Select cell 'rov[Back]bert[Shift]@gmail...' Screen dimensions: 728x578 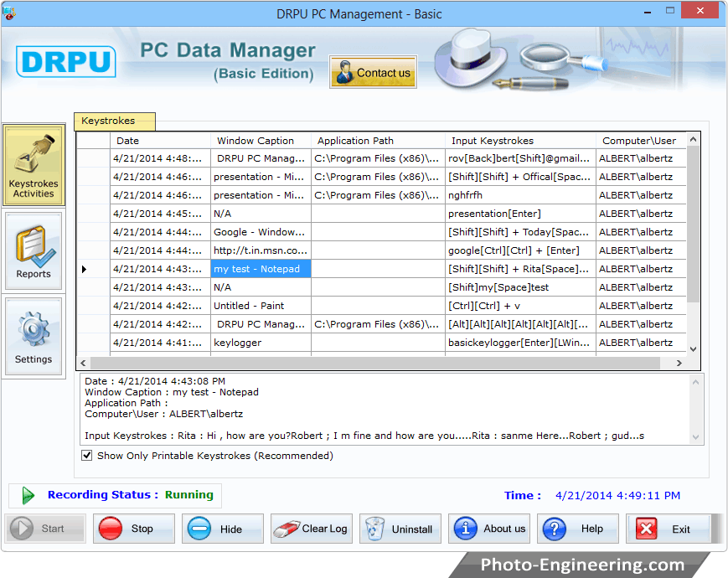520,158
